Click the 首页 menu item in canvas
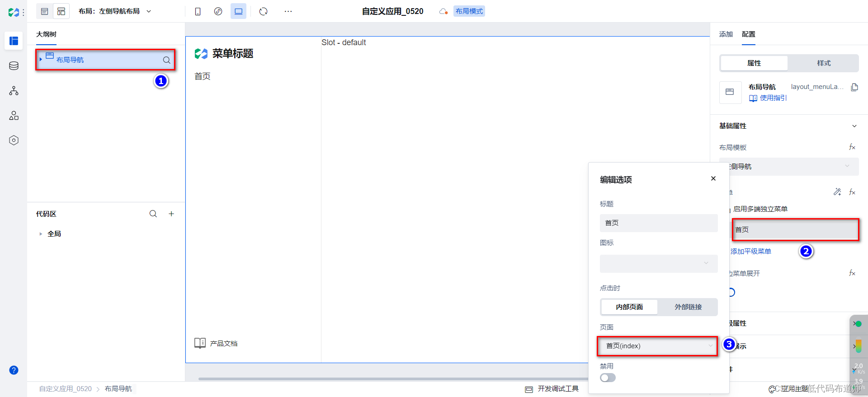 203,76
